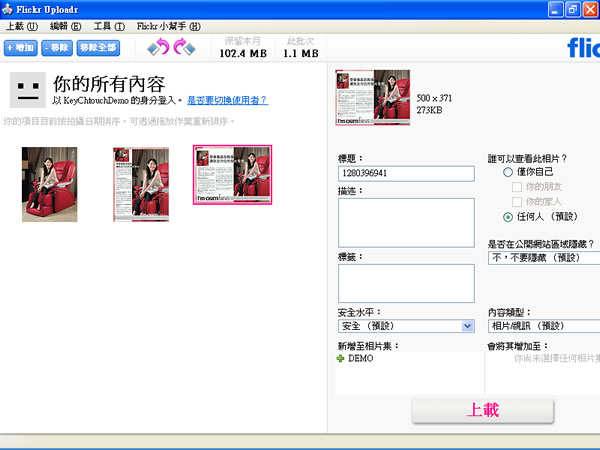Image resolution: width=600 pixels, height=450 pixels.
Task: Open the 內容類型 content type dropdown
Action: [x=543, y=326]
